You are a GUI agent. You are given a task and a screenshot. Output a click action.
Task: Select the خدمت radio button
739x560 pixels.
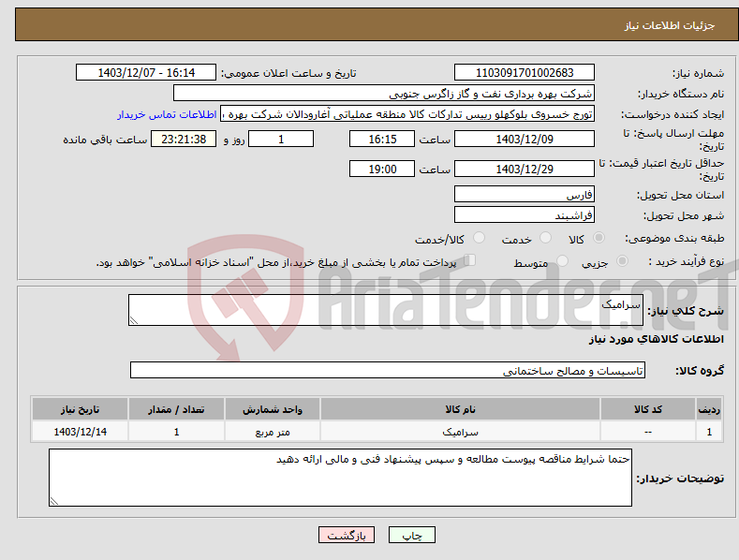pyautogui.click(x=545, y=238)
